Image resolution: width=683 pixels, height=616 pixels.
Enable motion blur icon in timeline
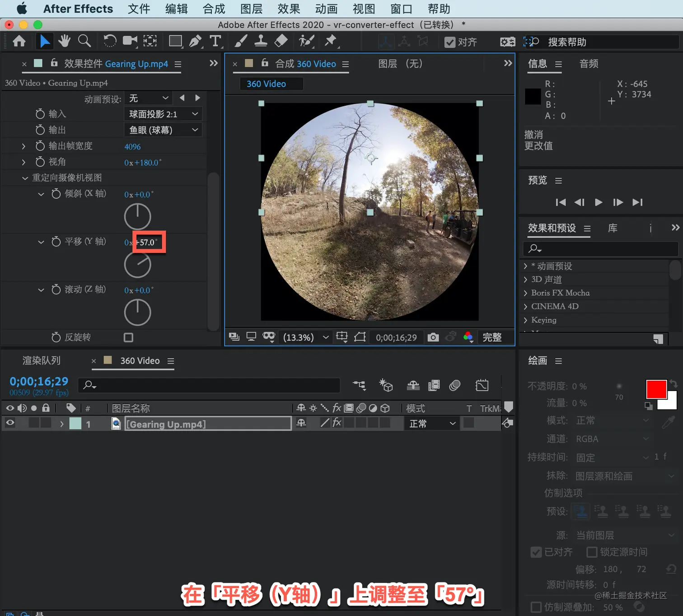tap(455, 385)
